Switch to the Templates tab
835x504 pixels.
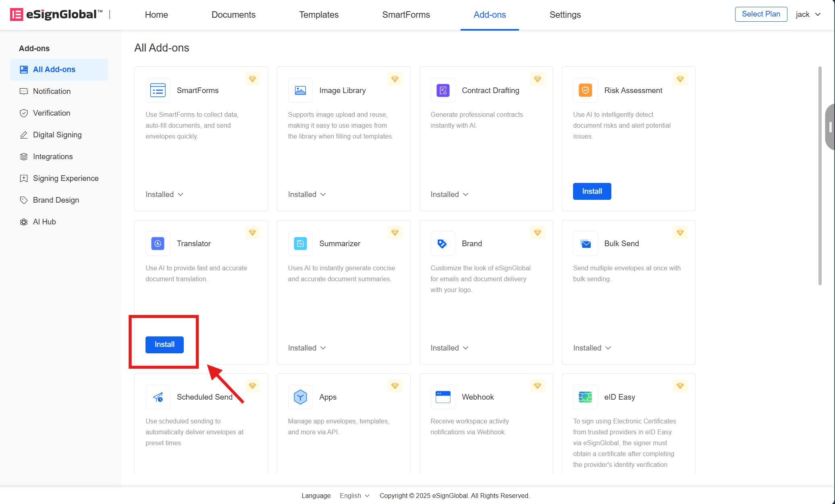tap(319, 15)
